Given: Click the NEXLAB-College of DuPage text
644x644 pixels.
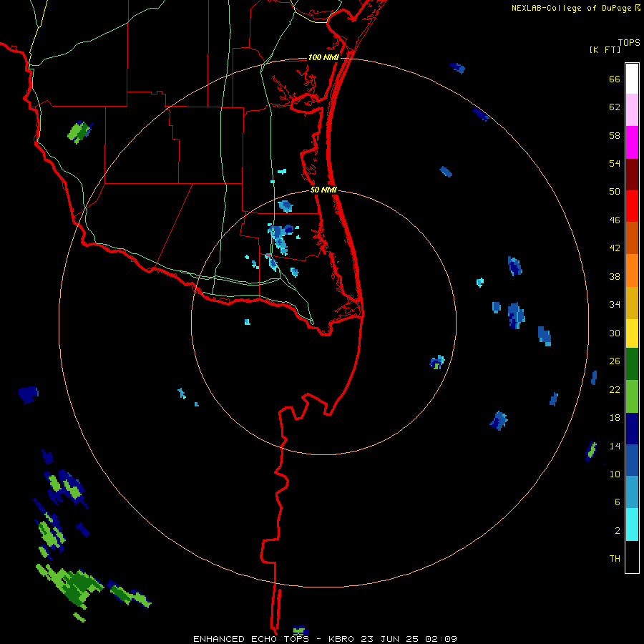Looking at the screenshot, I should coord(571,8).
